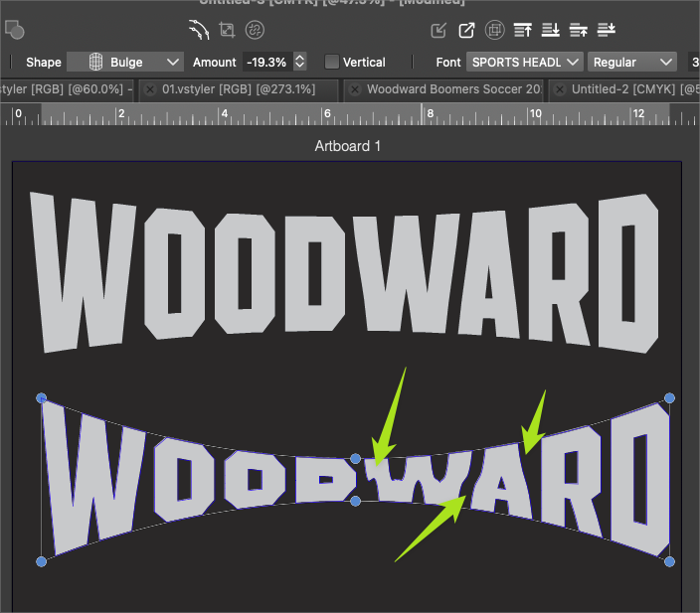Image resolution: width=700 pixels, height=613 pixels.
Task: Select the upper unwarped WOODWARD text
Action: [x=344, y=272]
